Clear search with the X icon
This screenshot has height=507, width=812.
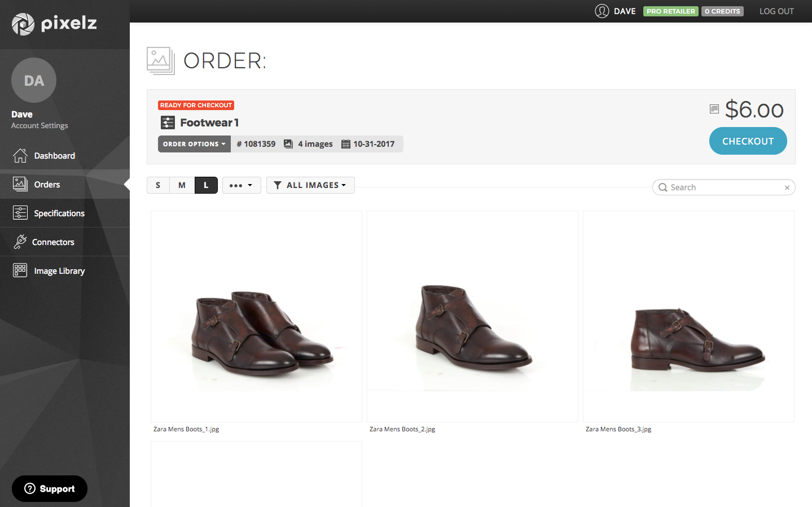tap(787, 188)
